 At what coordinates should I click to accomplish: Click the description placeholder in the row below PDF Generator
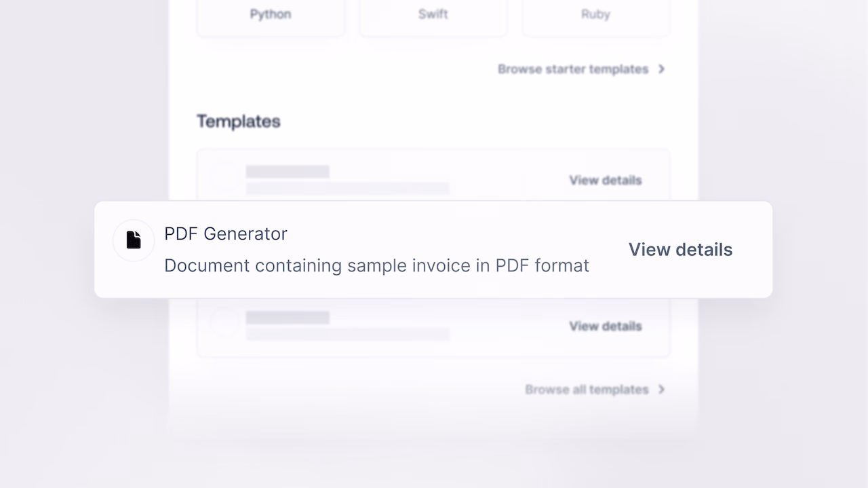348,334
